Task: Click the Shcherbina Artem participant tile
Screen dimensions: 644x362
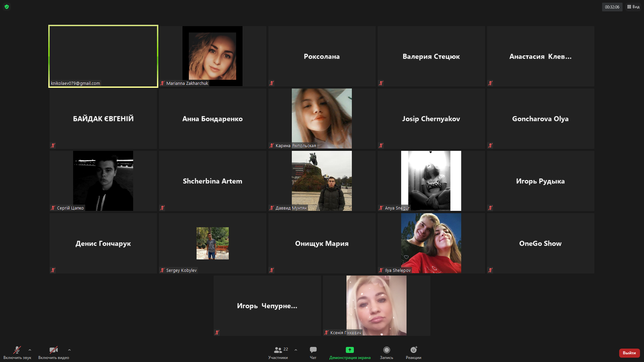Action: (212, 181)
